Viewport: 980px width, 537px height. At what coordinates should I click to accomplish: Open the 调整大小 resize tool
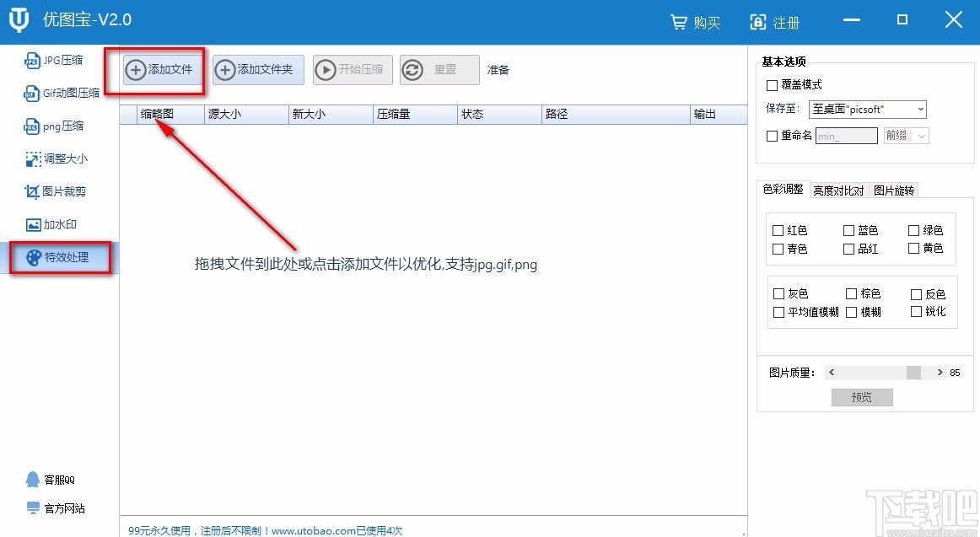(x=59, y=158)
